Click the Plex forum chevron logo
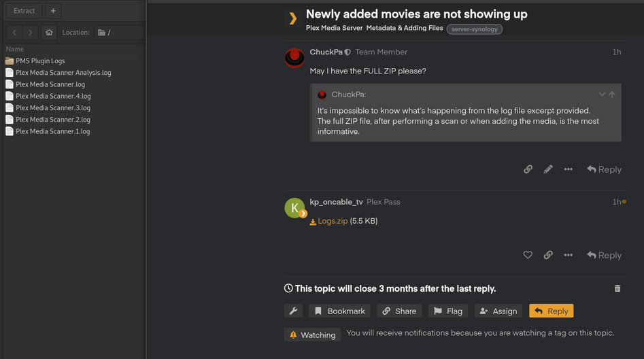The width and height of the screenshot is (644, 359). pos(293,18)
